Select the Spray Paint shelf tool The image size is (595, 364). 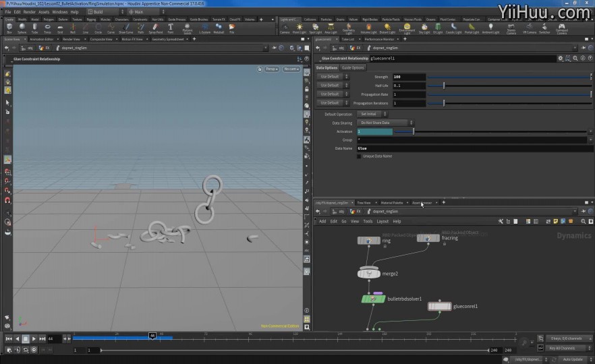click(x=155, y=28)
